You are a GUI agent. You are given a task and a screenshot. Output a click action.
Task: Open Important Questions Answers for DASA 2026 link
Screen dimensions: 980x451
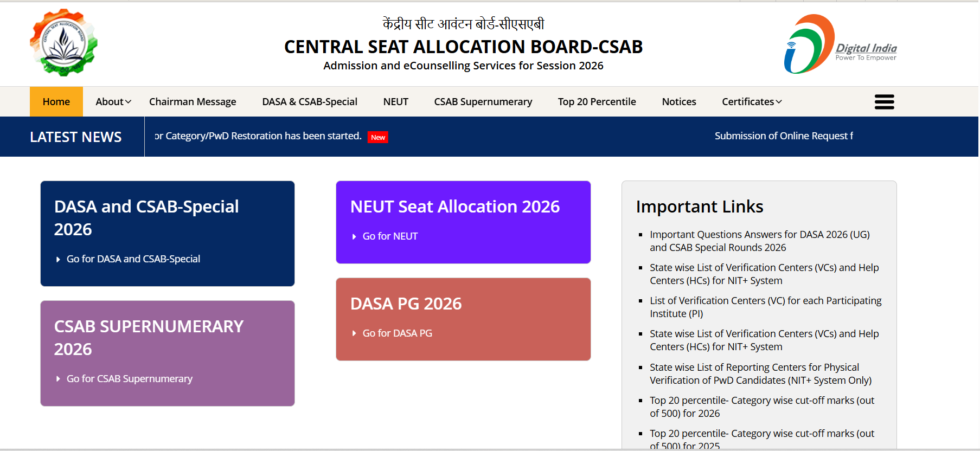point(759,241)
